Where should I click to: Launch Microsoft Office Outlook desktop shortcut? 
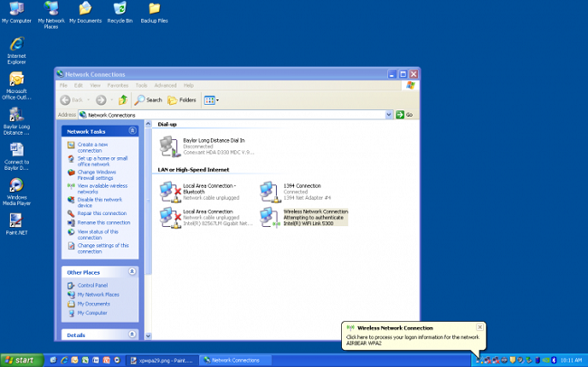click(16, 86)
